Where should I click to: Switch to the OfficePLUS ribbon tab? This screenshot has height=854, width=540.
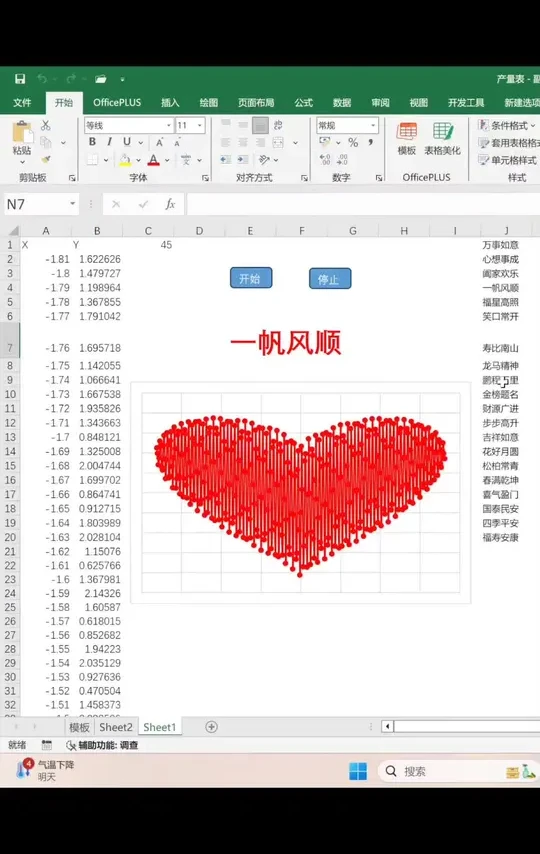(x=117, y=102)
